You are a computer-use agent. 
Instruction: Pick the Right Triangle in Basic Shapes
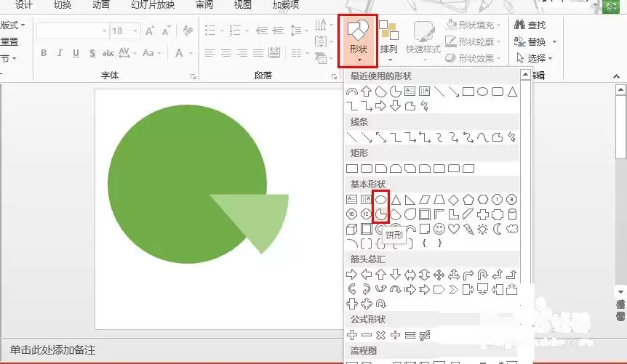click(x=410, y=199)
